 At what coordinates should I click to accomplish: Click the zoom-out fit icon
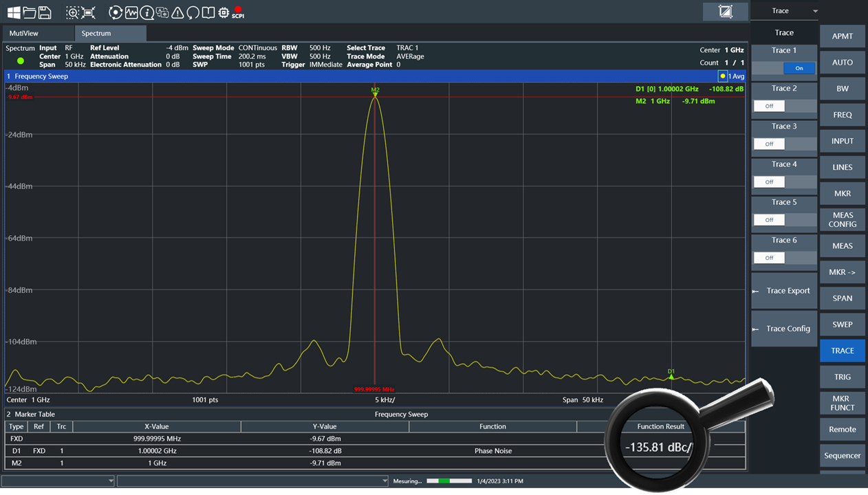(89, 12)
